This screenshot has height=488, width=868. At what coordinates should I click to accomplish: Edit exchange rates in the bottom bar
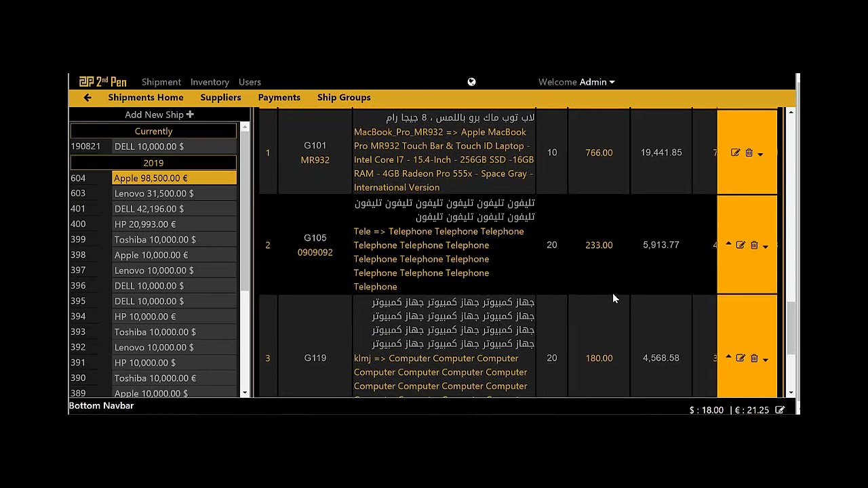tap(780, 410)
